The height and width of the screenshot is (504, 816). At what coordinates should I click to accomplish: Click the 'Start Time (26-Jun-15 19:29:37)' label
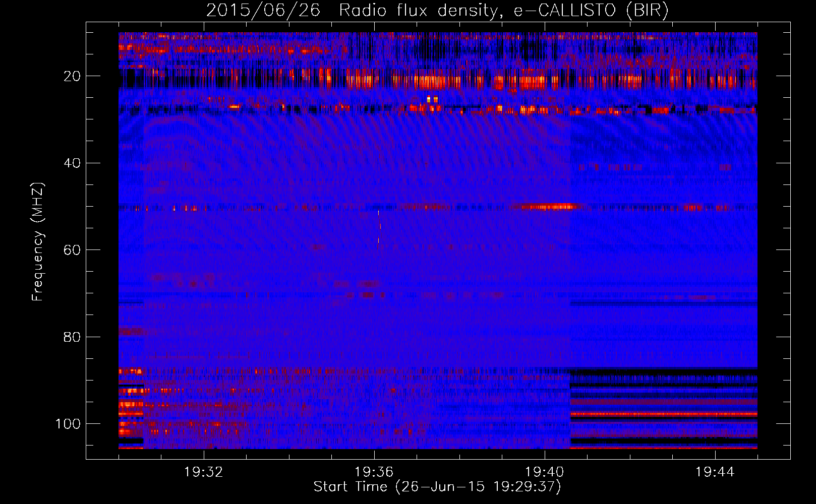point(437,487)
